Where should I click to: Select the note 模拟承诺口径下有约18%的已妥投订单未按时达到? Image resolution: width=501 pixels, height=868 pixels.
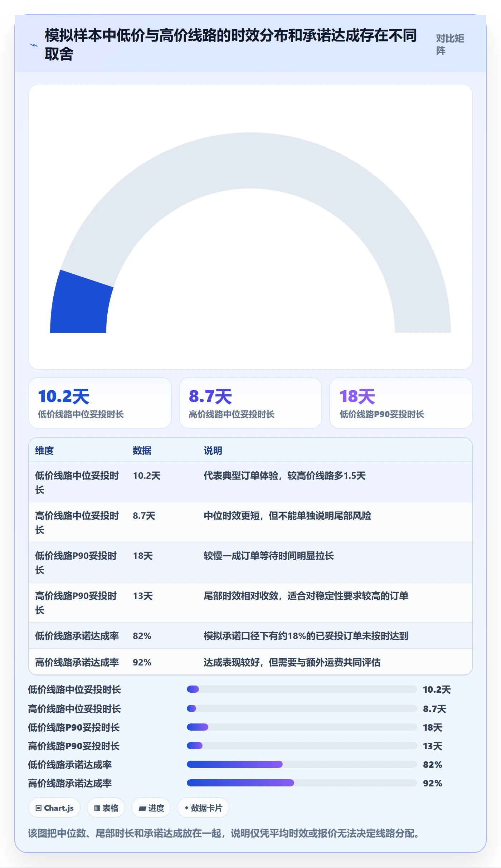pyautogui.click(x=306, y=636)
